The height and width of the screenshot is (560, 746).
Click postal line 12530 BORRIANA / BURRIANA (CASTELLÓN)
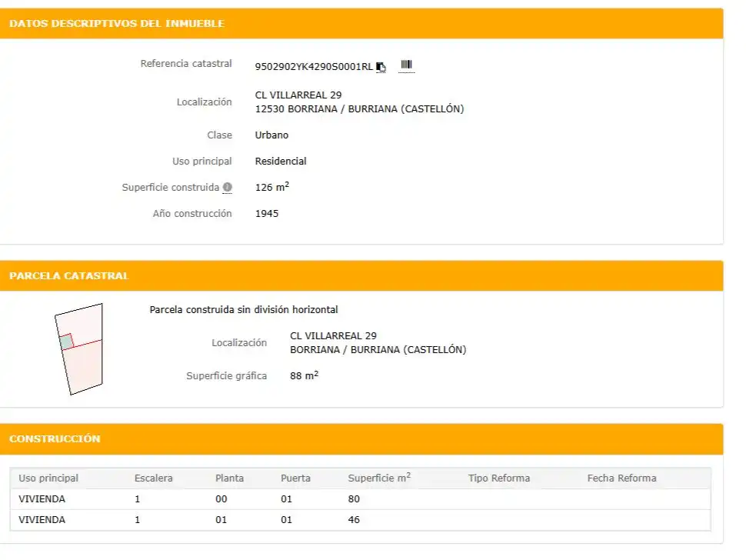(359, 109)
